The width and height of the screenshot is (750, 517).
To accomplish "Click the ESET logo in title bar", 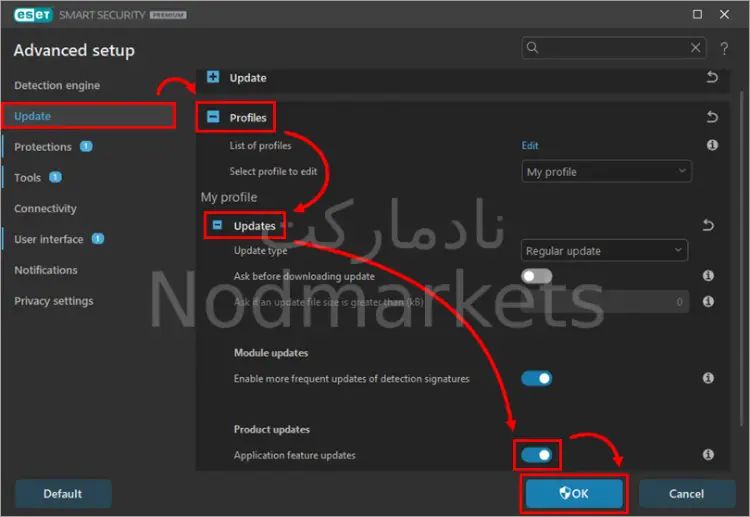I will [x=33, y=15].
